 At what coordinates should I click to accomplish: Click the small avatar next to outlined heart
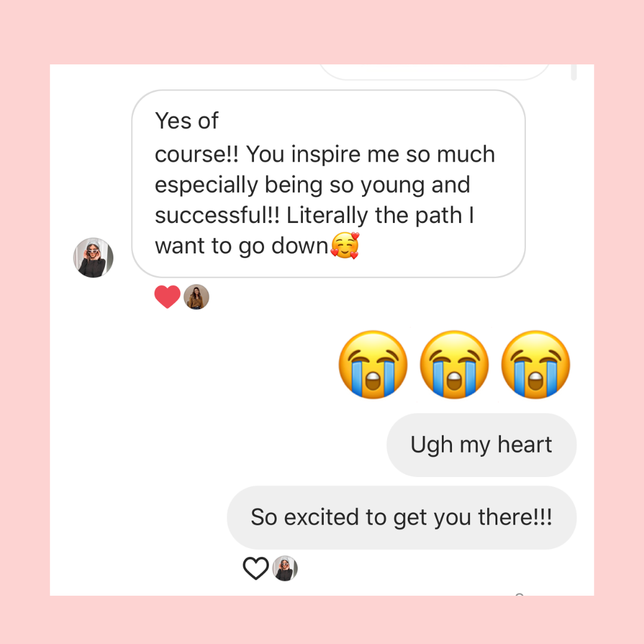[x=285, y=568]
